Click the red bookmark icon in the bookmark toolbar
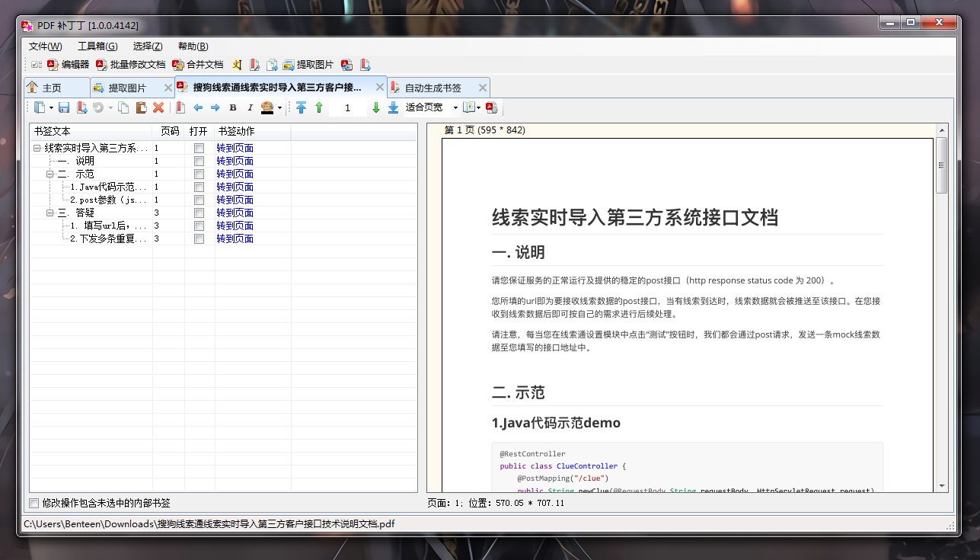 180,108
